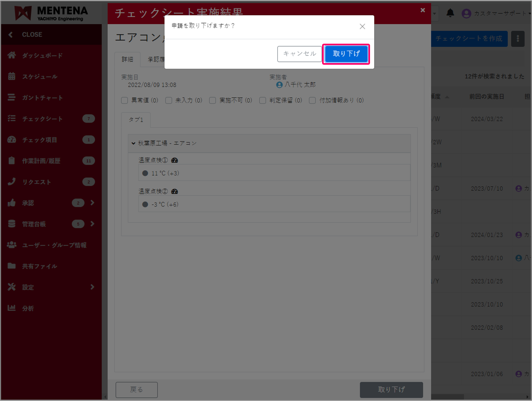Open the kebab menu beside チェックシートを作成
Image resolution: width=532 pixels, height=401 pixels.
point(518,39)
